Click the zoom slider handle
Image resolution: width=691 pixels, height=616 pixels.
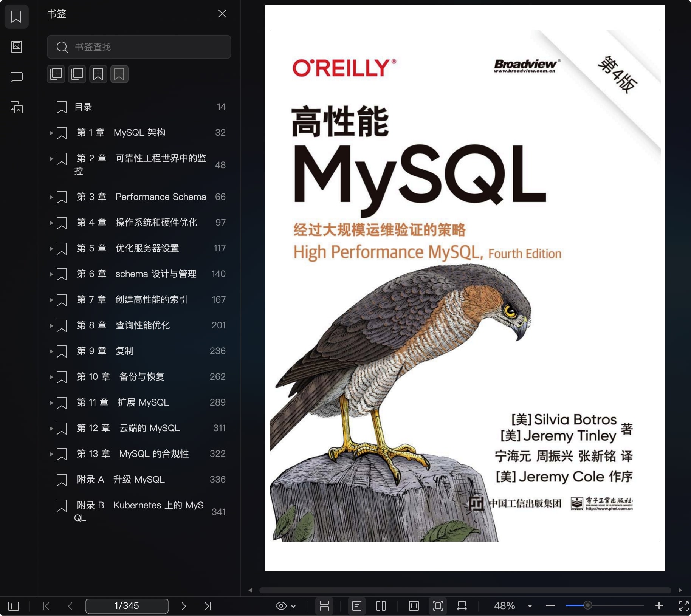pos(587,605)
